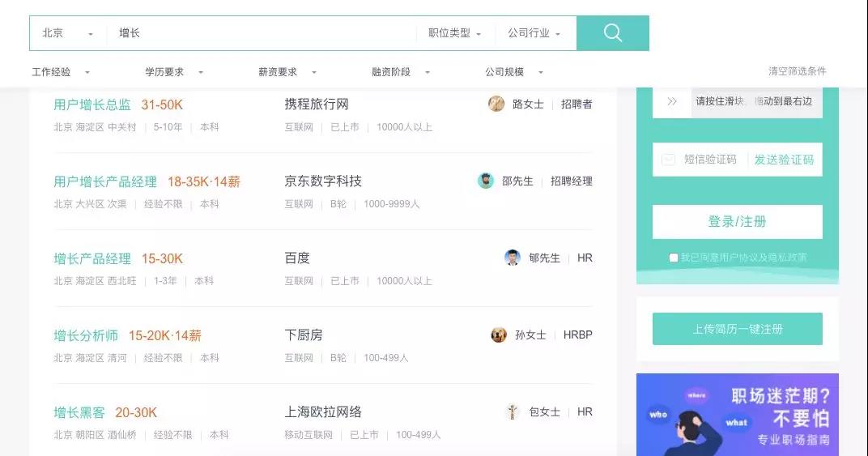Select company name 上海欧拉网络
The width and height of the screenshot is (868, 456).
click(323, 412)
